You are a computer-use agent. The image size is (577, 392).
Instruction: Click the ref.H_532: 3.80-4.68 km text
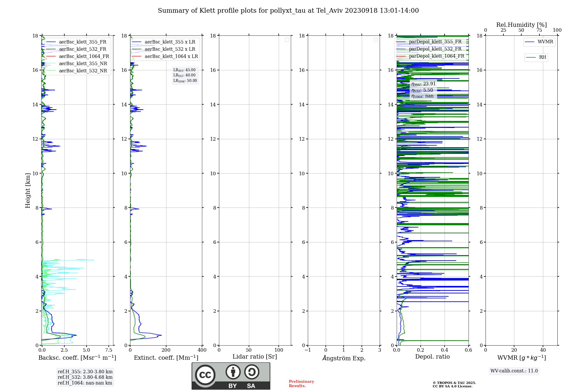[85, 377]
